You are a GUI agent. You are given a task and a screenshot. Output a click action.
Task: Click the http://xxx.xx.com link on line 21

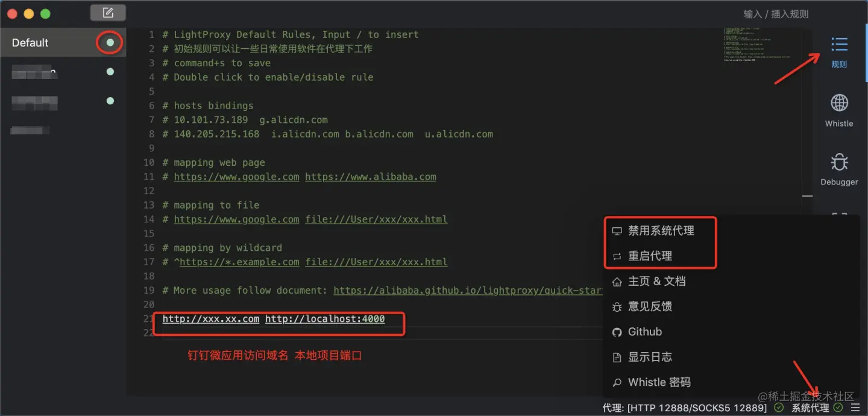coord(211,319)
